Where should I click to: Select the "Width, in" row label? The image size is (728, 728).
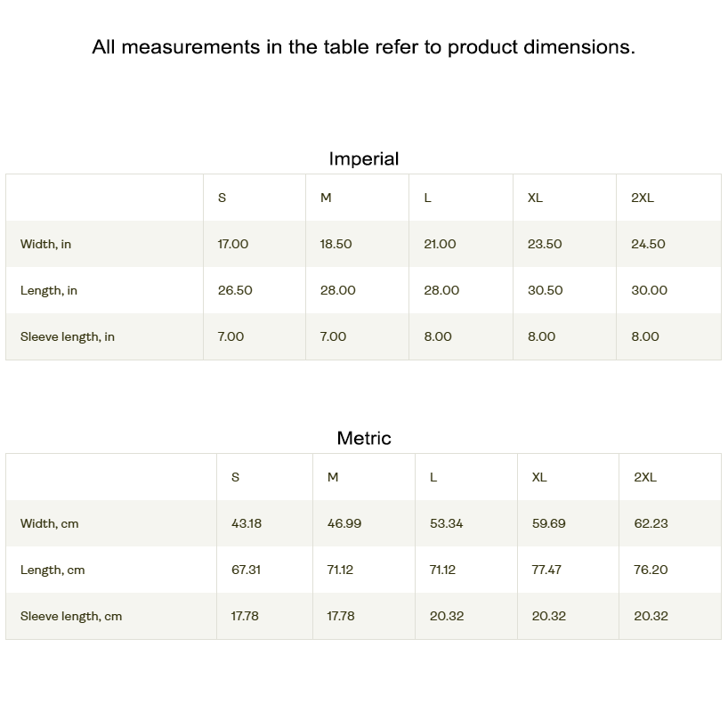coord(46,244)
